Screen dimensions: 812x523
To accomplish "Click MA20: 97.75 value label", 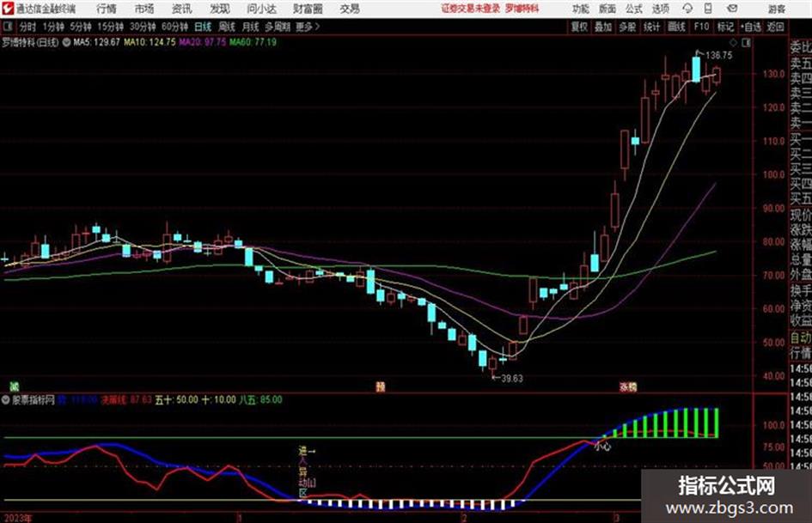I will [x=203, y=42].
